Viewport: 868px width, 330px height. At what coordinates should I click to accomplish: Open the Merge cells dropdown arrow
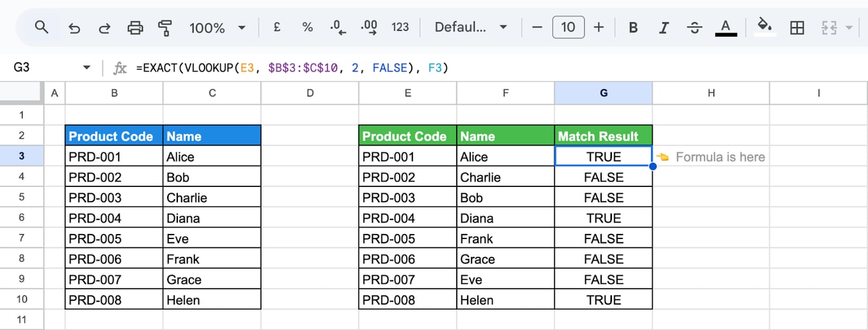tap(850, 28)
